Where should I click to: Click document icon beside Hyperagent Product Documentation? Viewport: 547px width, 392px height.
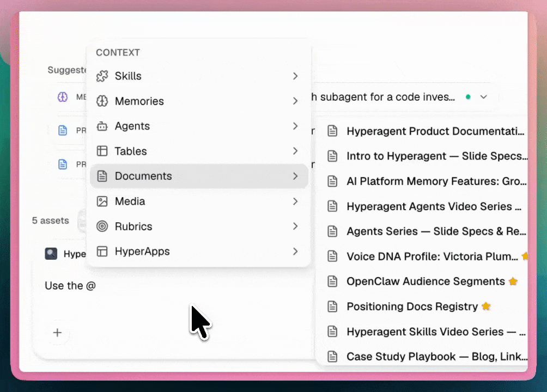[x=332, y=131]
